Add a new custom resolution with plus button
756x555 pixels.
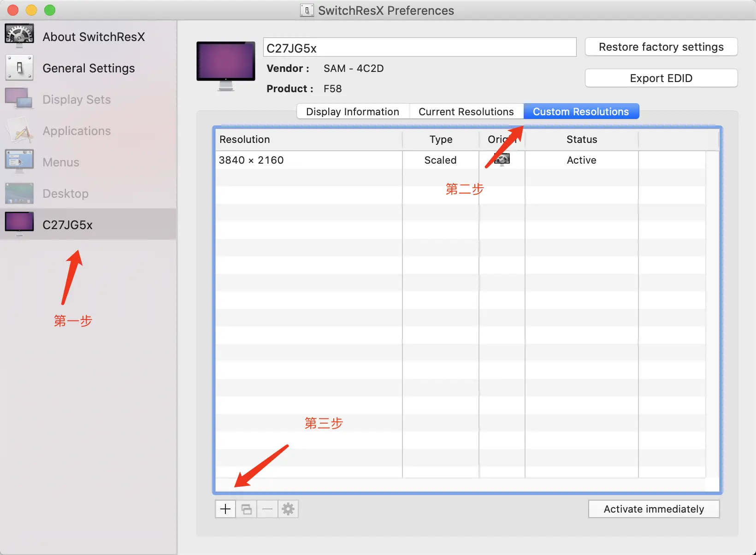coord(225,509)
